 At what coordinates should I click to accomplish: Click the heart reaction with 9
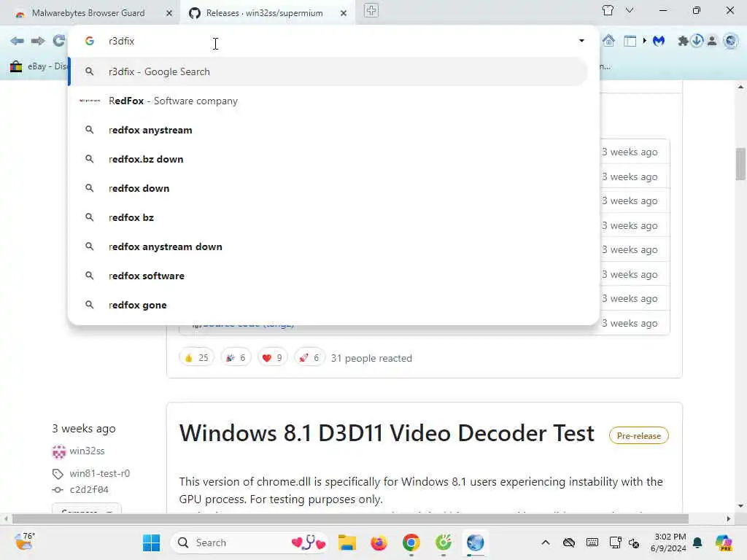pyautogui.click(x=273, y=357)
